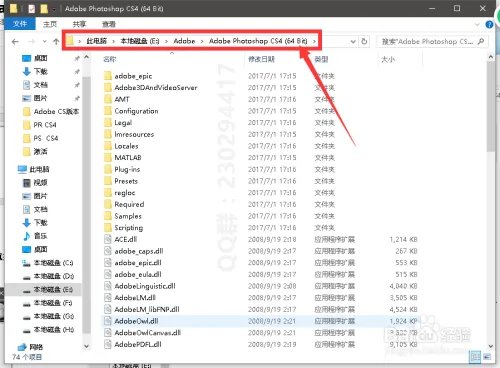Select 下载 in Quick access
500x368 pixels.
tap(40, 72)
